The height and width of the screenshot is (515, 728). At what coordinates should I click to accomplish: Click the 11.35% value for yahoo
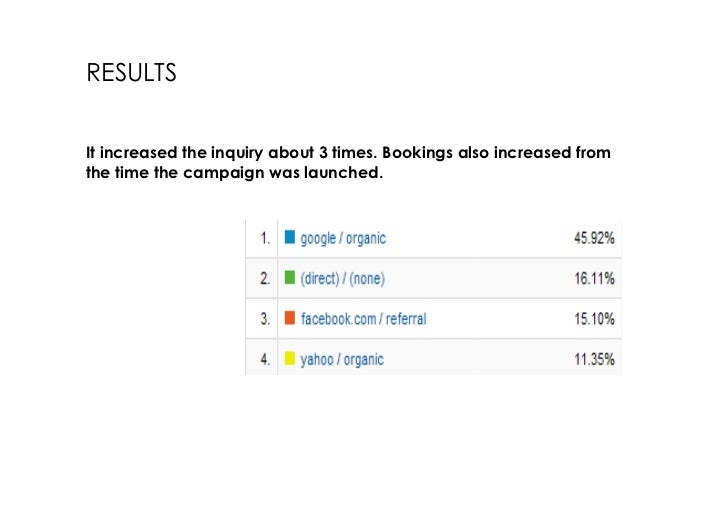[594, 358]
